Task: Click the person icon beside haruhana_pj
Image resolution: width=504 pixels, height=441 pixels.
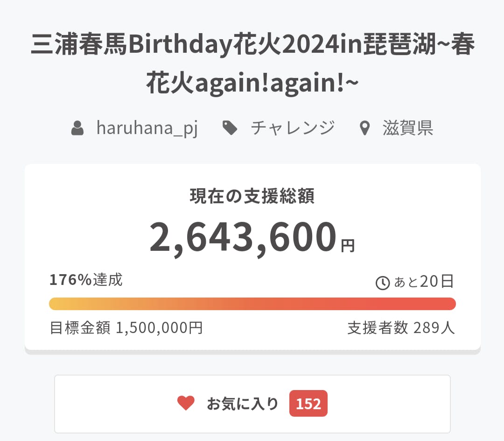Action: [77, 128]
